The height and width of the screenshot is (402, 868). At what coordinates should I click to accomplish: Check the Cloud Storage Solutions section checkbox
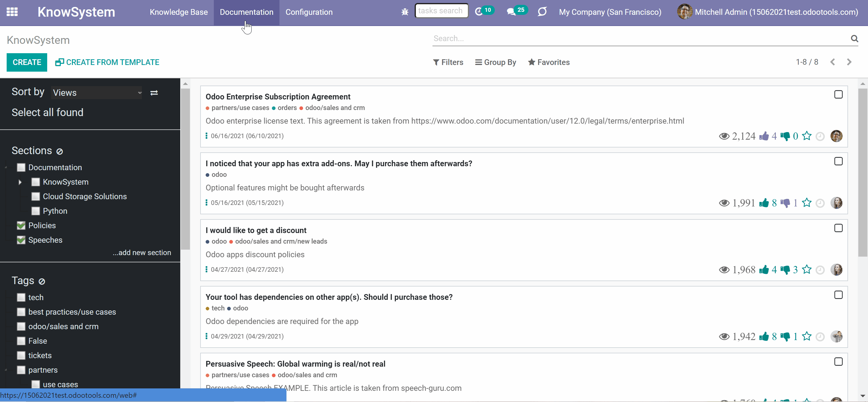[36, 197]
